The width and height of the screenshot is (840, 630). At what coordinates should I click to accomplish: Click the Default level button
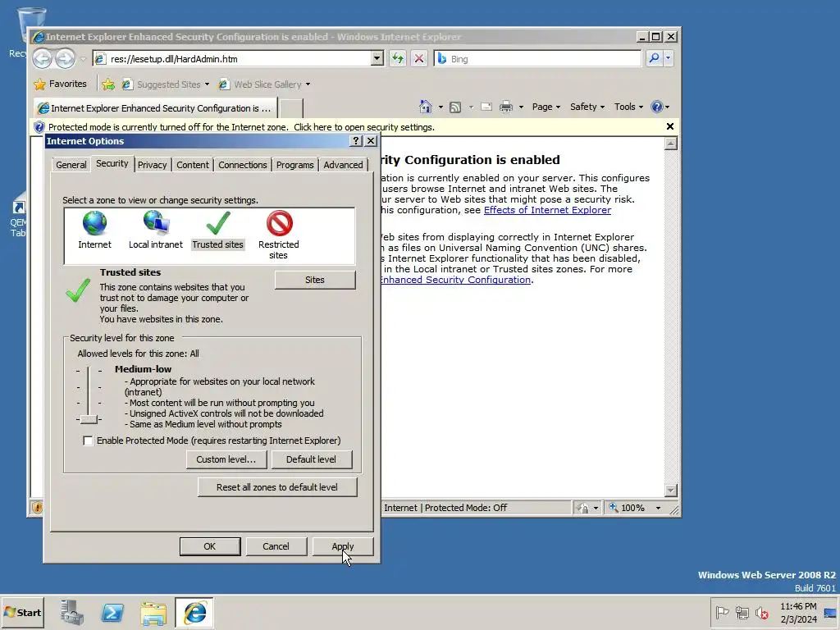click(x=311, y=459)
